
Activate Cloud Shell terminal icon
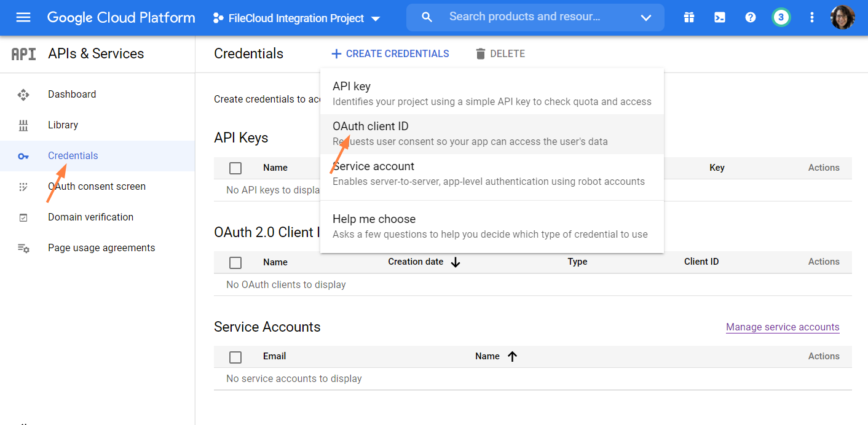(719, 17)
